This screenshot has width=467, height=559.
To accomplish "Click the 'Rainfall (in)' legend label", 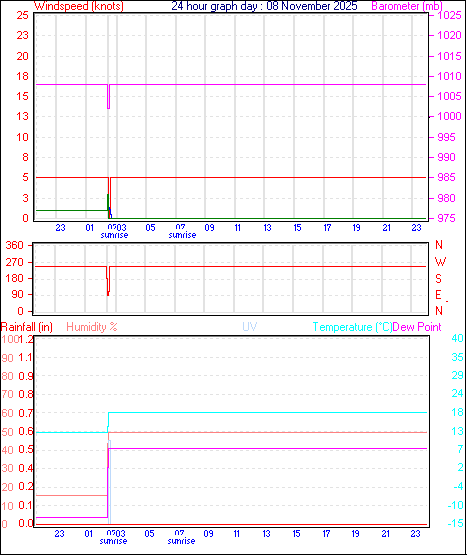I will pos(27,327).
